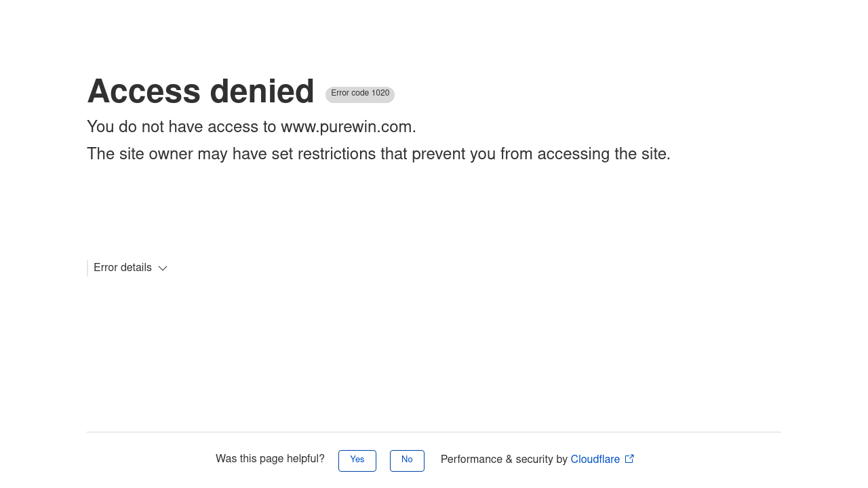Click the www.purewin.com domain text
This screenshot has height=488, width=868.
347,127
